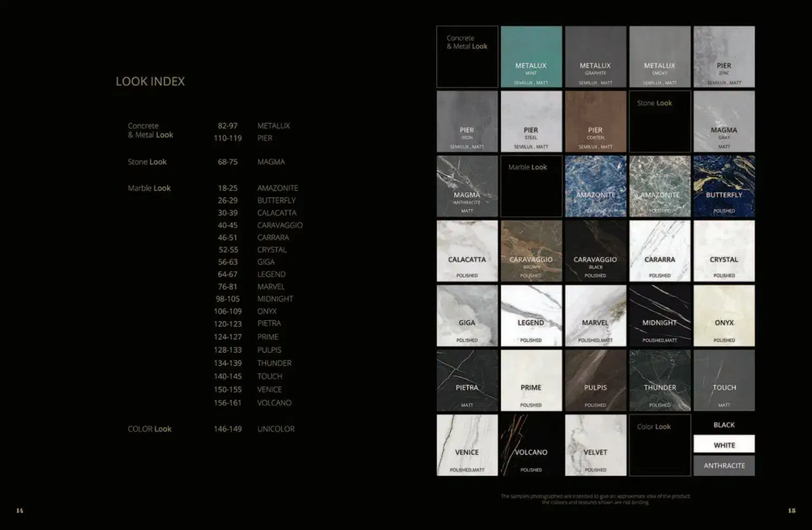Choose the Anthracite unicolor swatch
This screenshot has height=530, width=812.
click(724, 466)
